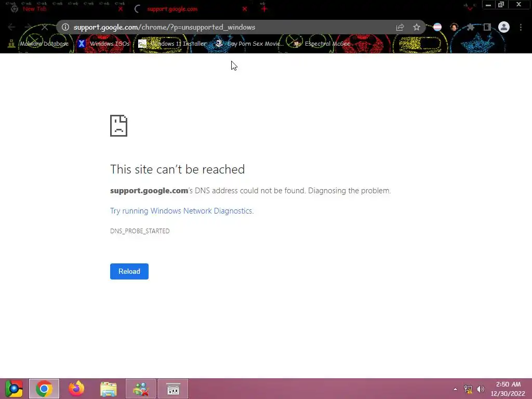Select the DNS_PROBE_STARTED error code text
This screenshot has height=399, width=532.
(140, 231)
